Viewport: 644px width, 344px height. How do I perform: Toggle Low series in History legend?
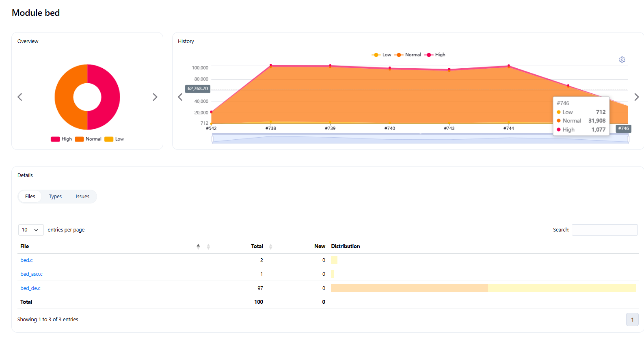click(x=382, y=55)
